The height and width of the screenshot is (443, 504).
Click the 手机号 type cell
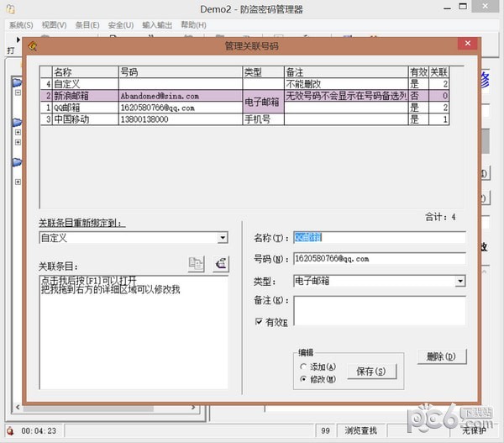263,119
